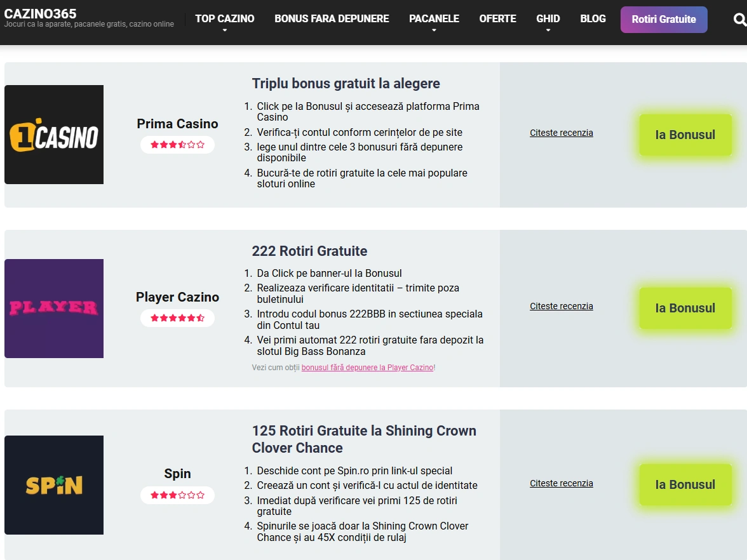The height and width of the screenshot is (560, 747).
Task: Open the BONUS FARA DEPUNERE menu item
Action: (x=332, y=18)
